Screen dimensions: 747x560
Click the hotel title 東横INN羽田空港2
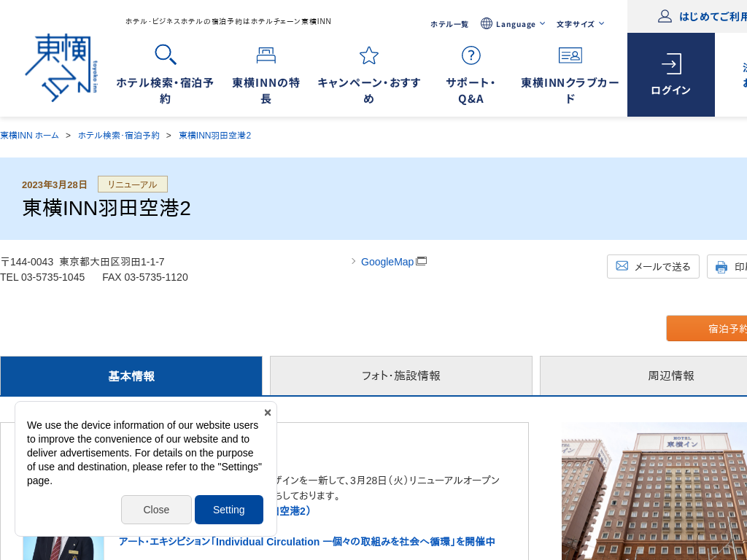point(107,208)
